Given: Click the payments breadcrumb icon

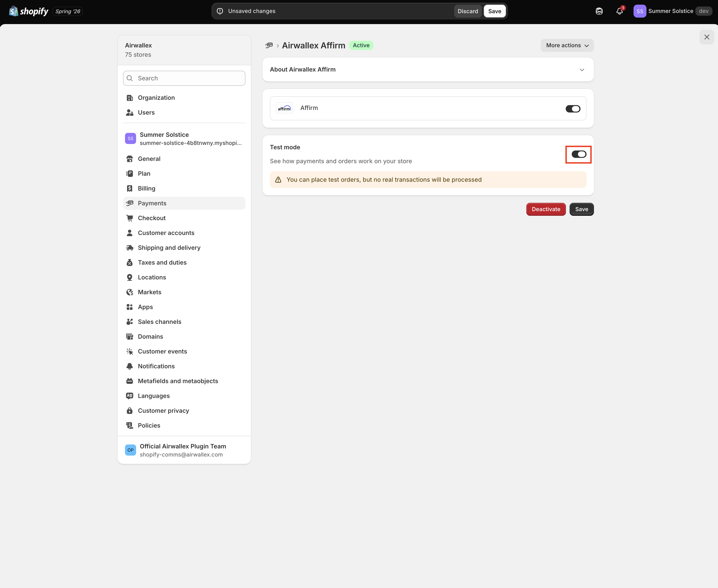Looking at the screenshot, I should pyautogui.click(x=269, y=45).
